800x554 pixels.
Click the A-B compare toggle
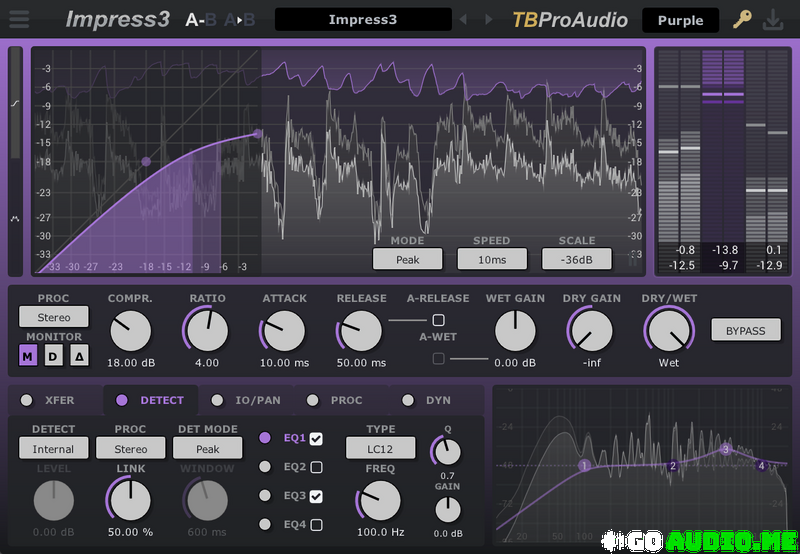[201, 20]
